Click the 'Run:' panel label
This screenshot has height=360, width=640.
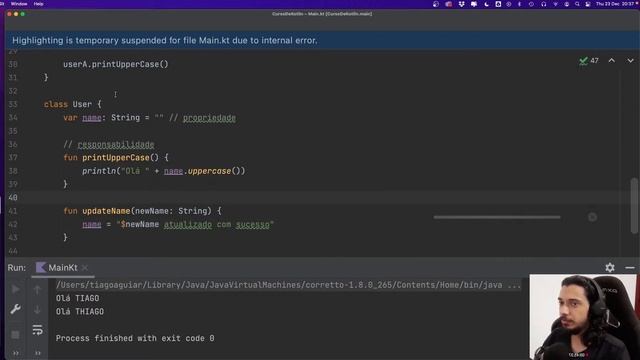click(x=17, y=268)
